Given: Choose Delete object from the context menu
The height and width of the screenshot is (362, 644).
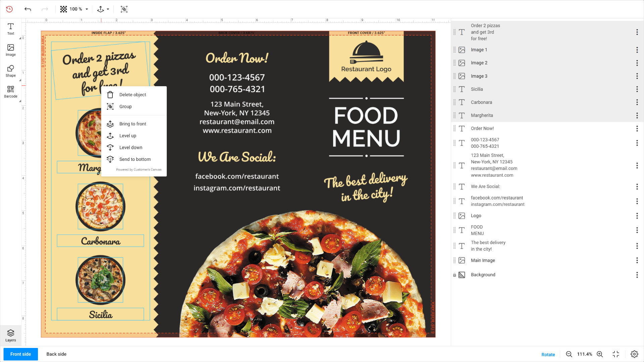Looking at the screenshot, I should click(x=132, y=95).
